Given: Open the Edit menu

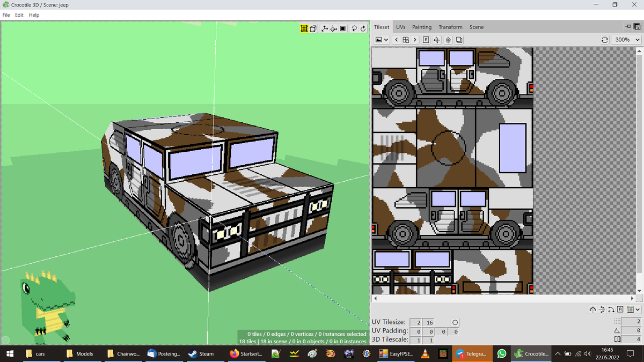Looking at the screenshot, I should coord(19,14).
